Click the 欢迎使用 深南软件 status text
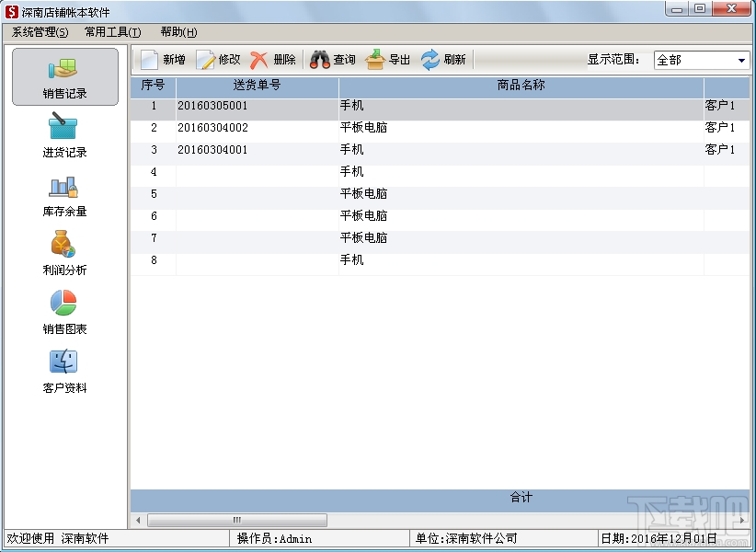 pyautogui.click(x=58, y=538)
